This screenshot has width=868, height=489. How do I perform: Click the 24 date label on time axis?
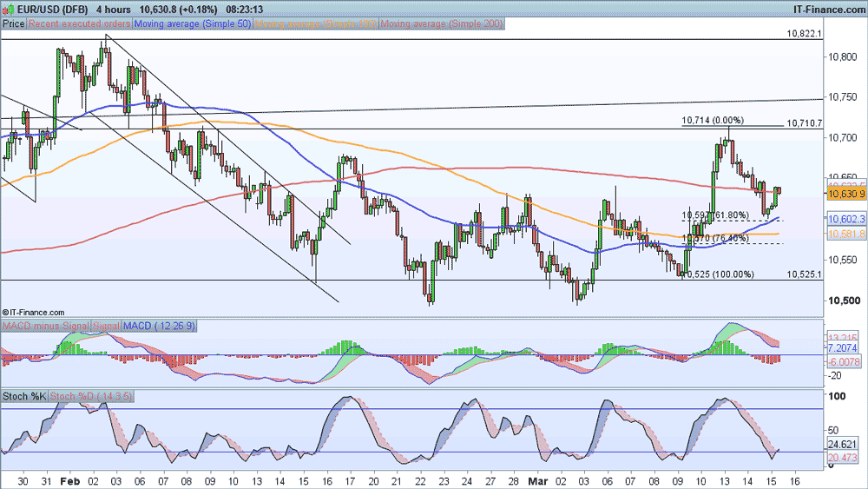tap(467, 481)
